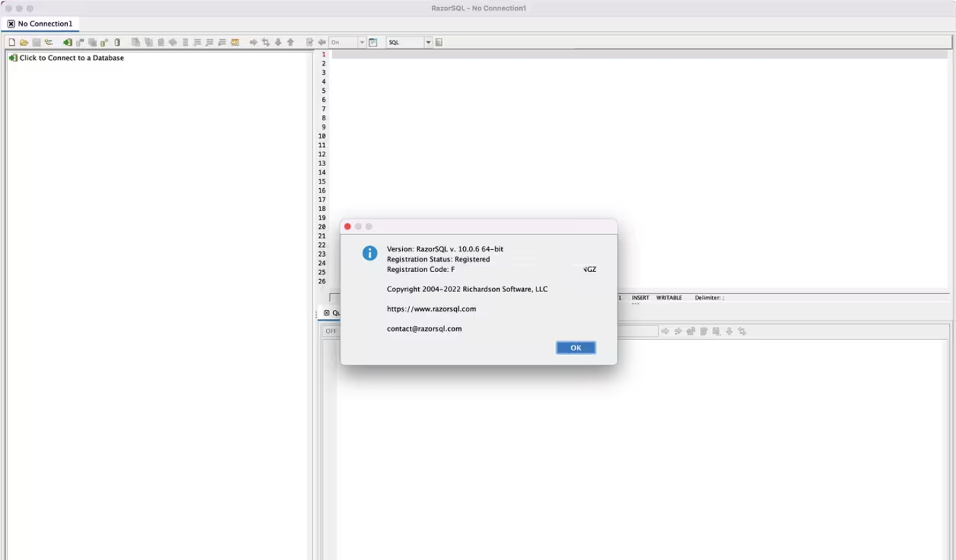956x560 pixels.
Task: Select Click to Connect to a Database
Action: (71, 58)
